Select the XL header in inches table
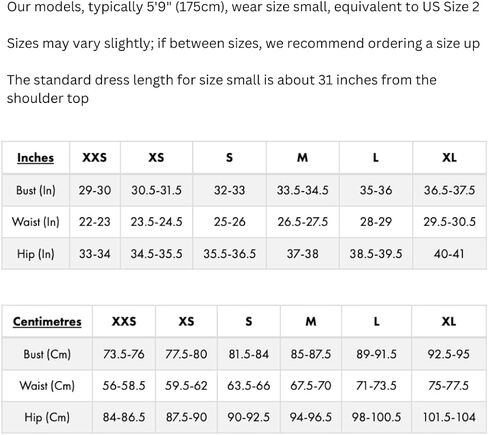 tap(449, 157)
